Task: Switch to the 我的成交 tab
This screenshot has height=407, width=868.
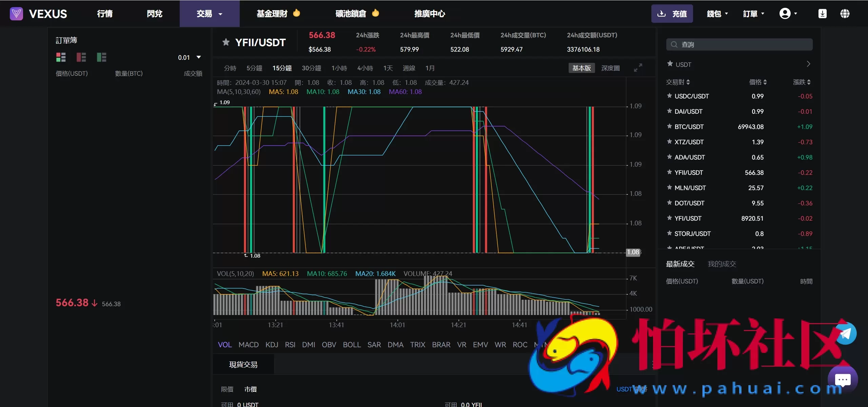Action: coord(722,264)
